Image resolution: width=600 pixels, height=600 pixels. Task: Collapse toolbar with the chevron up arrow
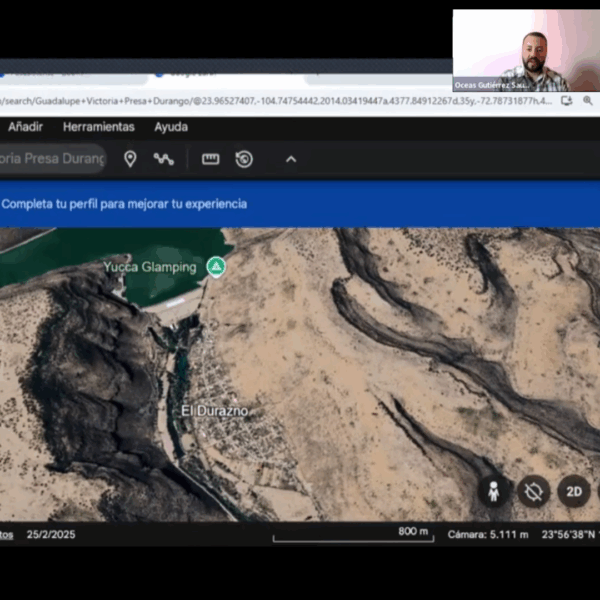(x=291, y=159)
